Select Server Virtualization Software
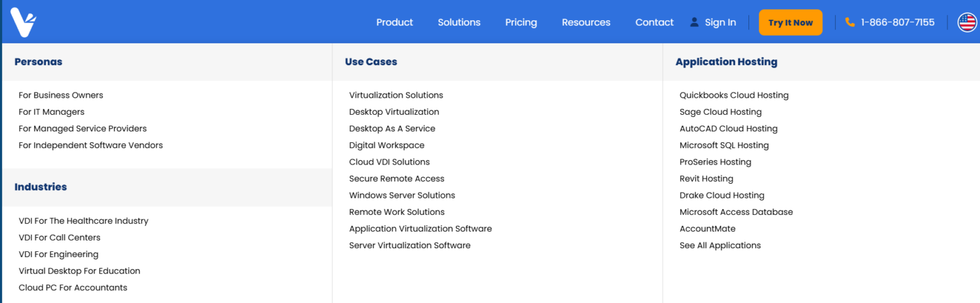This screenshot has width=980, height=303. [x=410, y=245]
